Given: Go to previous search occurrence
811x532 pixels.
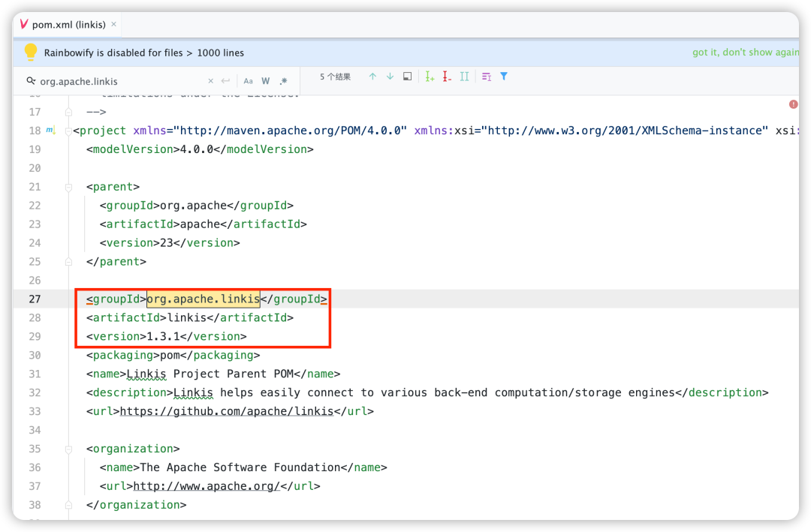Looking at the screenshot, I should [372, 77].
